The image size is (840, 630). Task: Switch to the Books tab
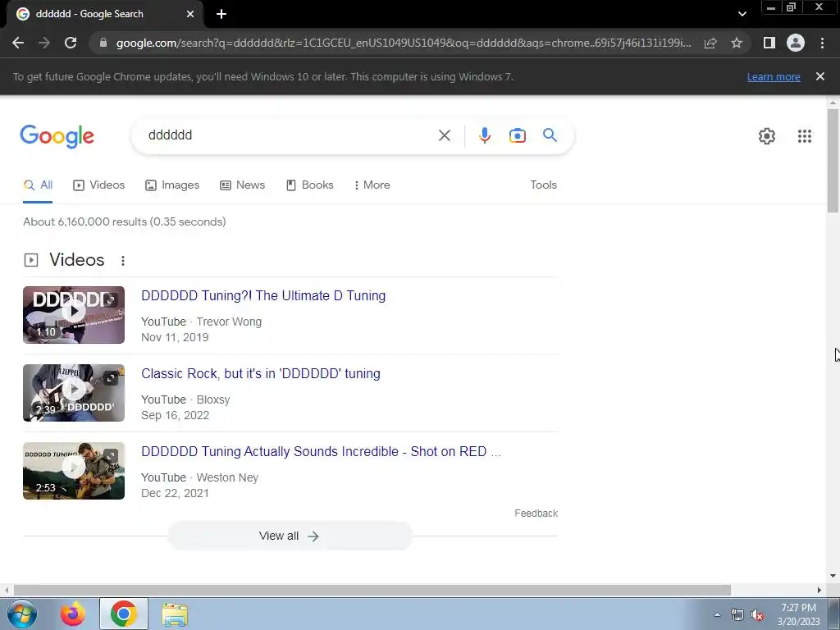[309, 185]
